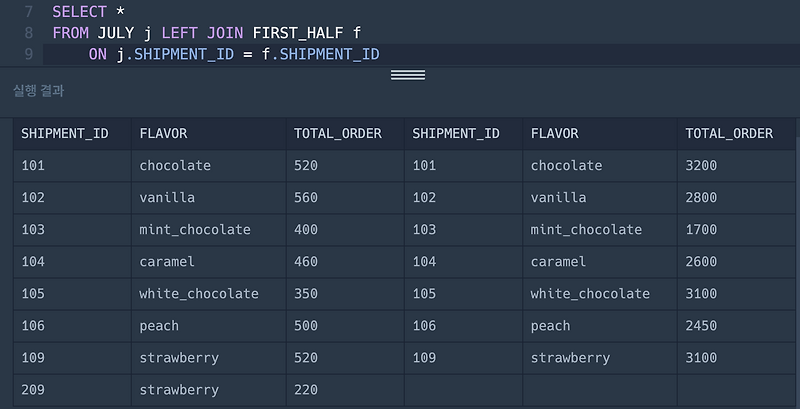Viewport: 800px width, 409px height.
Task: Click f.SHIPMENT_ID in the ON clause
Action: coord(320,54)
